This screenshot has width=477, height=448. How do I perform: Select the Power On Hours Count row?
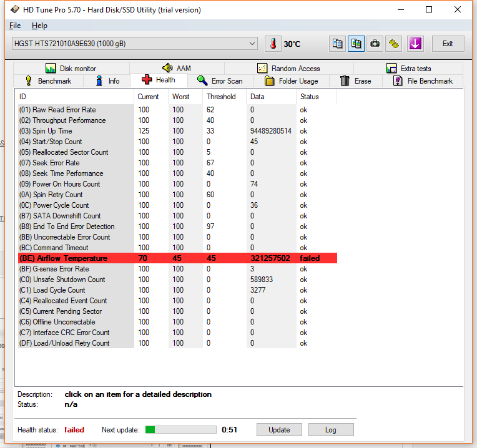pyautogui.click(x=177, y=184)
